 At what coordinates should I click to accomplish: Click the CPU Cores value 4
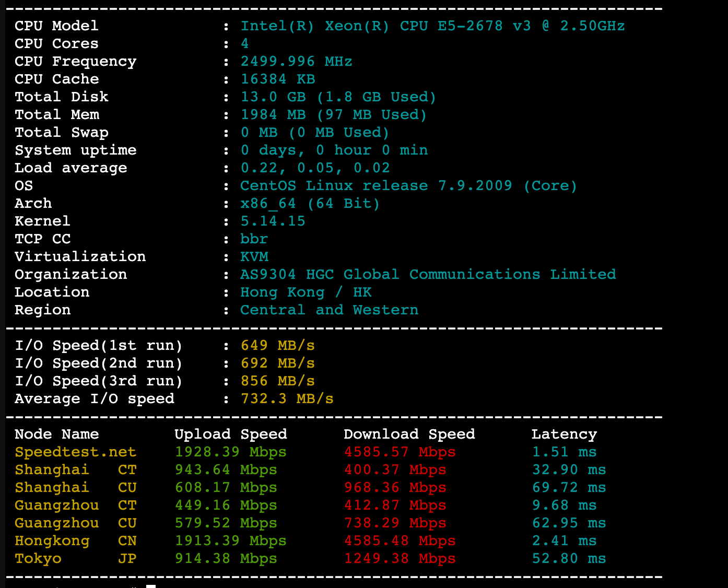244,44
